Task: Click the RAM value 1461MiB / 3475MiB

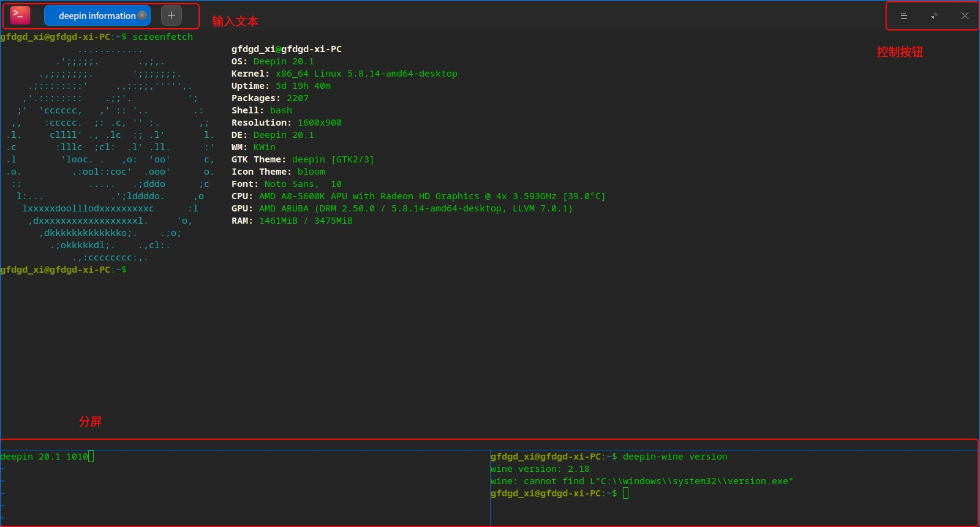Action: pyautogui.click(x=306, y=221)
